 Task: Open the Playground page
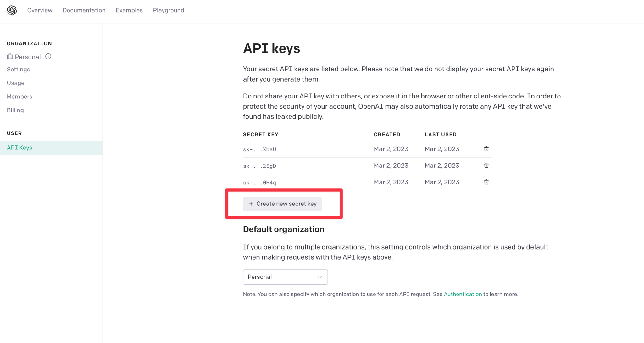click(x=169, y=10)
